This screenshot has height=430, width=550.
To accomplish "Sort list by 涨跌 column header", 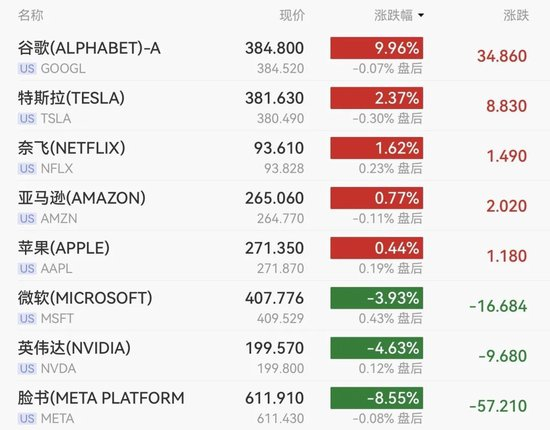I will (x=516, y=15).
